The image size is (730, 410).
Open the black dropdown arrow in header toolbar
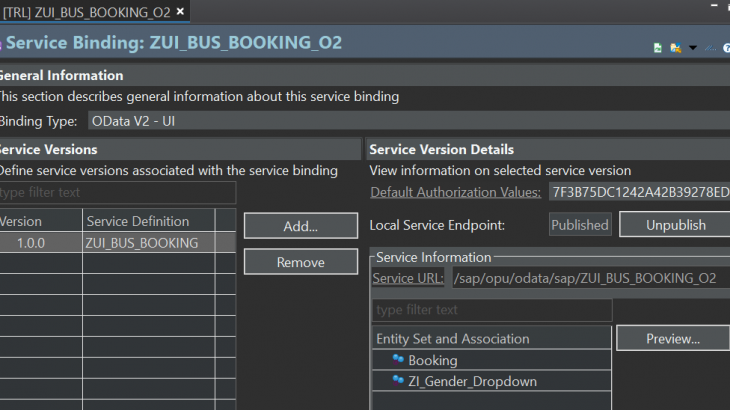[692, 47]
